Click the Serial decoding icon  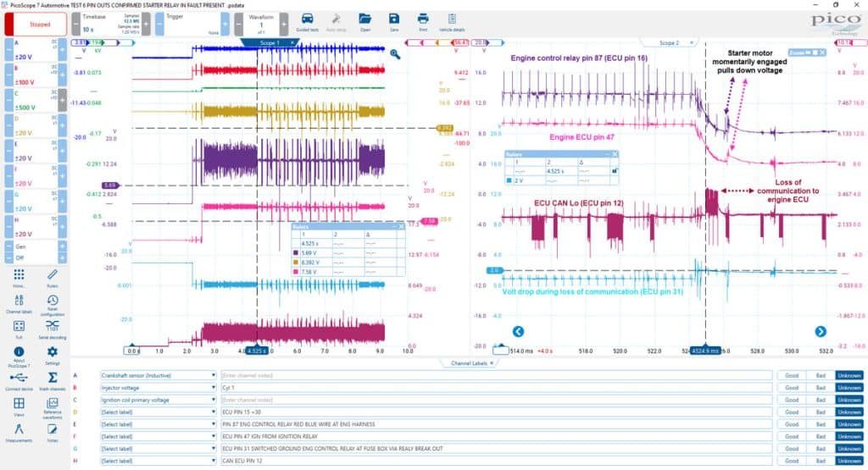click(x=52, y=329)
